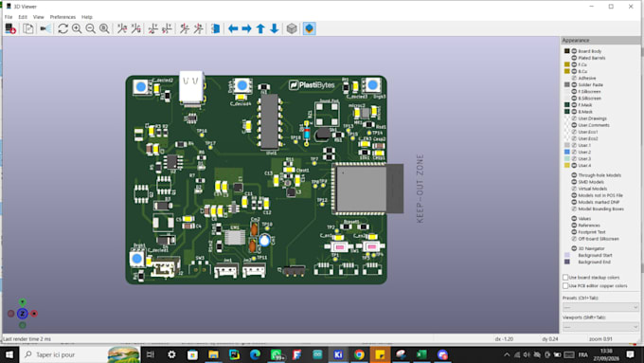The height and width of the screenshot is (363, 644).
Task: Show the Adhesive layer
Action: [574, 78]
